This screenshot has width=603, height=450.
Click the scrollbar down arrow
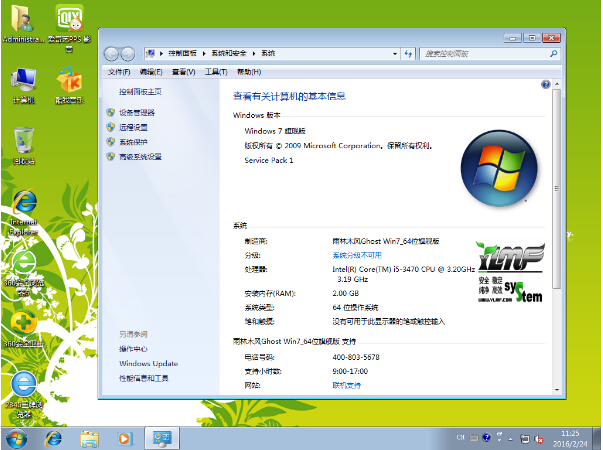click(x=557, y=390)
